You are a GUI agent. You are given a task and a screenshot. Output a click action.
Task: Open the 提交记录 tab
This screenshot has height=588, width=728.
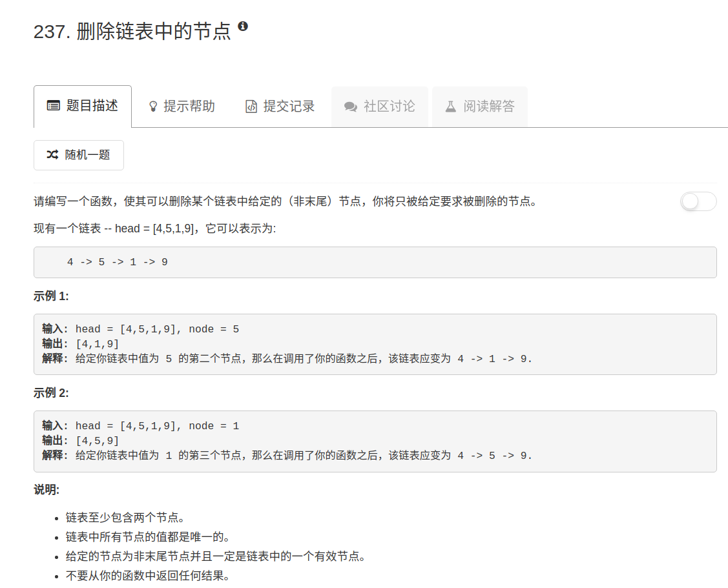280,106
